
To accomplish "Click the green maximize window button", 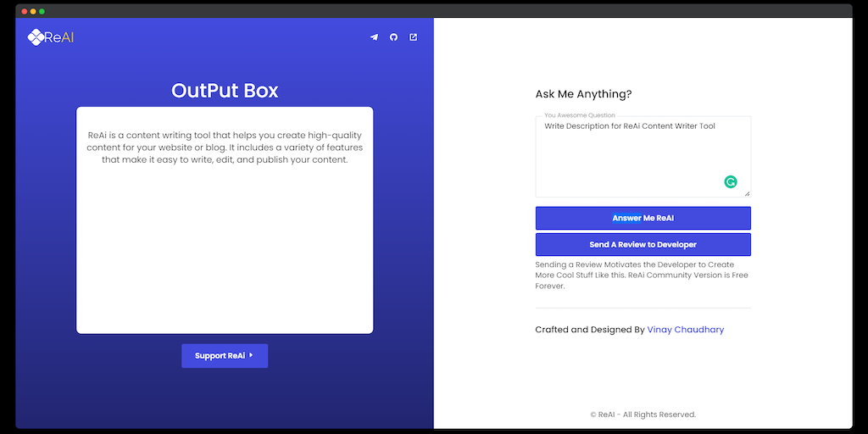I will [42, 11].
